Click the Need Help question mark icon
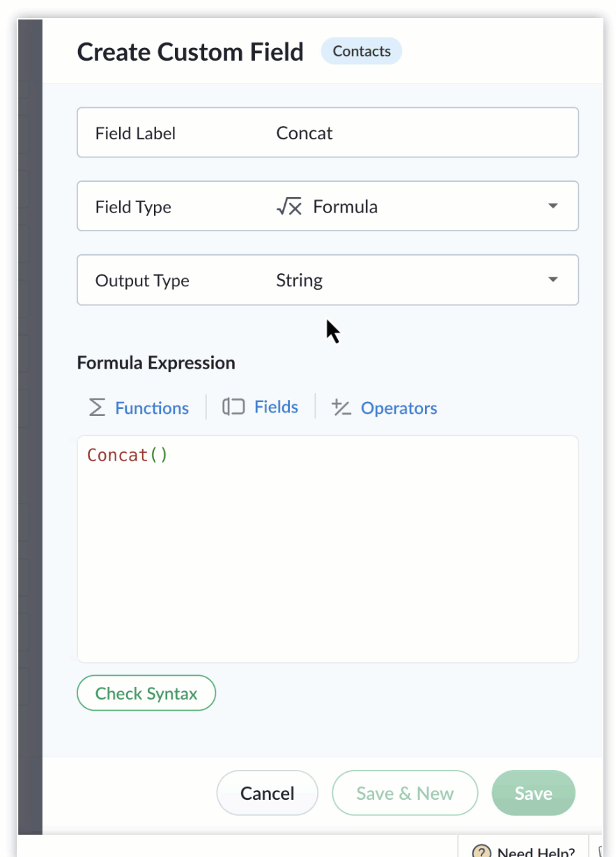 point(482,851)
